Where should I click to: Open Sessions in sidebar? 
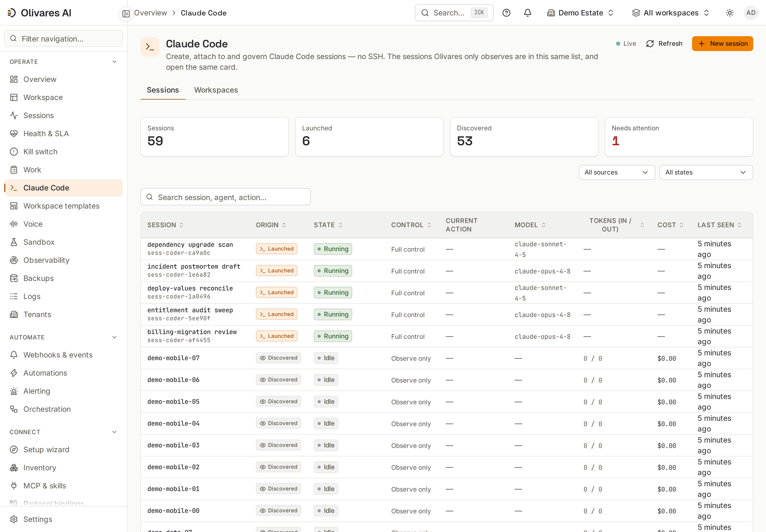[63, 115]
